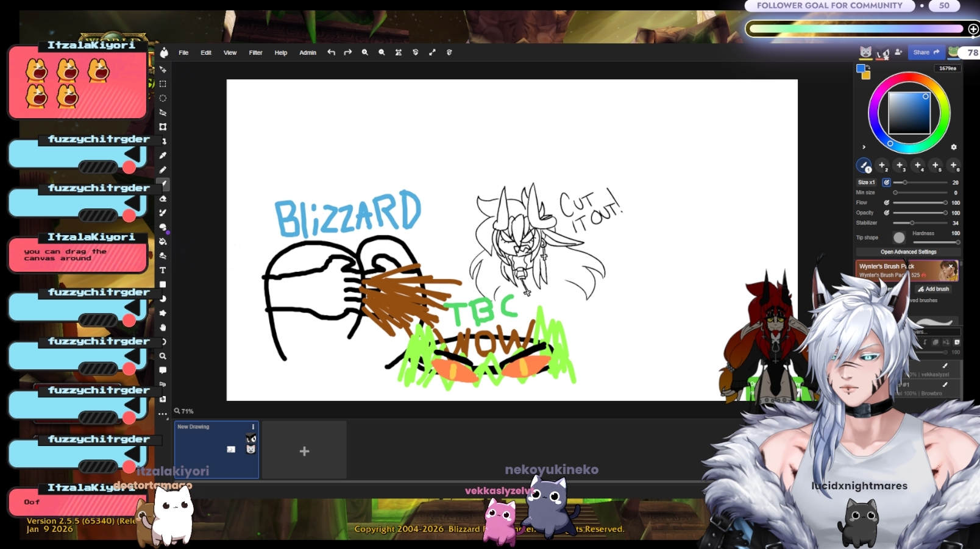Click the Size x1 multiplier button

click(x=866, y=182)
